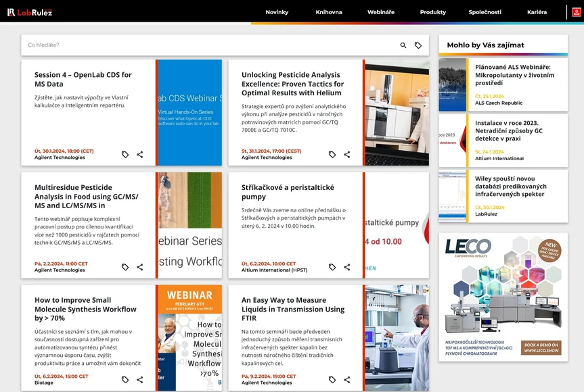Click the search magnifier icon in the search bar
Image resolution: width=584 pixels, height=392 pixels.
[x=403, y=45]
